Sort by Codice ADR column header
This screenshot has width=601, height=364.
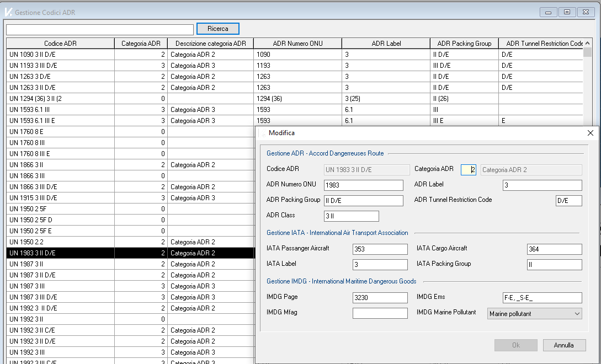[60, 44]
